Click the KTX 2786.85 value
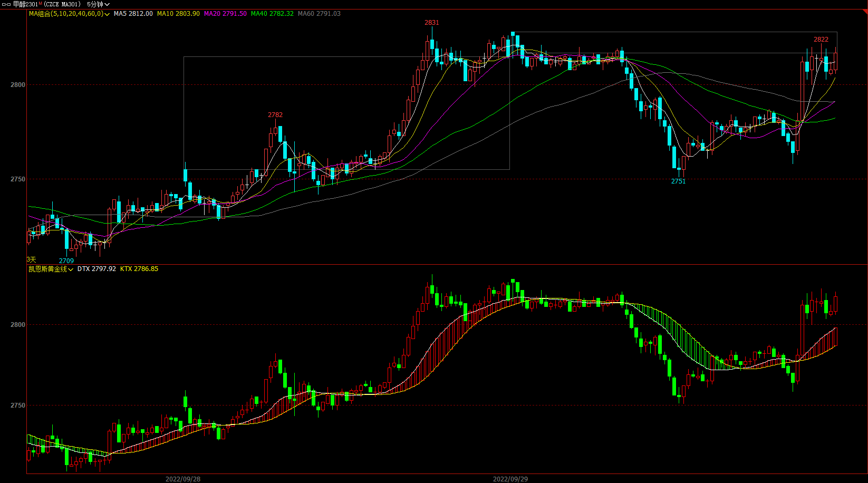 [139, 269]
